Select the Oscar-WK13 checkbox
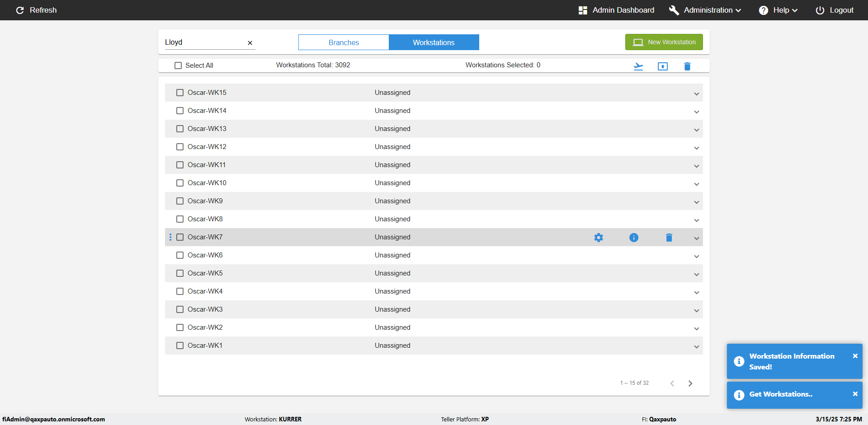Screen dimensions: 868x425 [x=180, y=129]
